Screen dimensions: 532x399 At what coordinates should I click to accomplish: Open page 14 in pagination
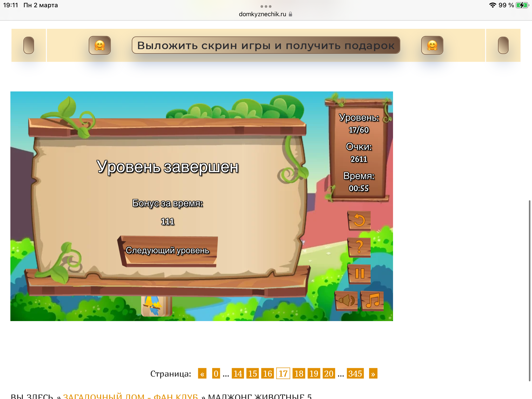[x=238, y=374]
